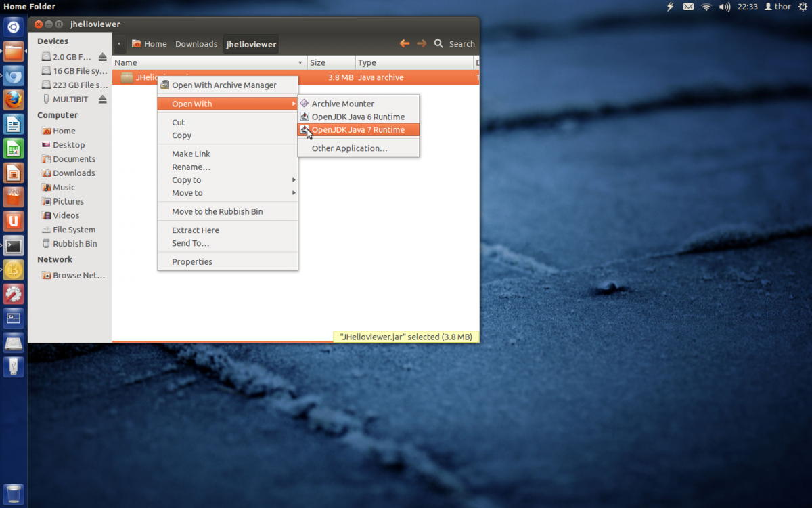The height and width of the screenshot is (508, 812).
Task: Click the disk drive launcher icon
Action: click(14, 343)
